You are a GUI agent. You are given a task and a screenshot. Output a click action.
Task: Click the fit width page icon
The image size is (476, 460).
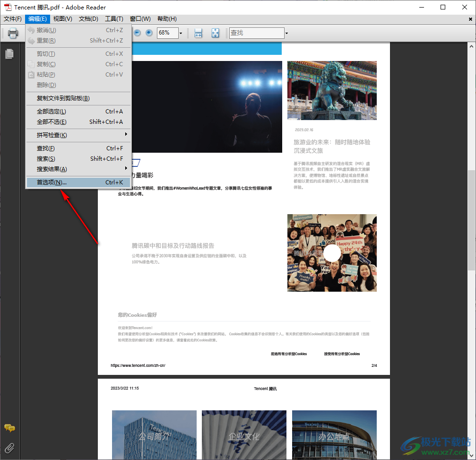tap(198, 33)
